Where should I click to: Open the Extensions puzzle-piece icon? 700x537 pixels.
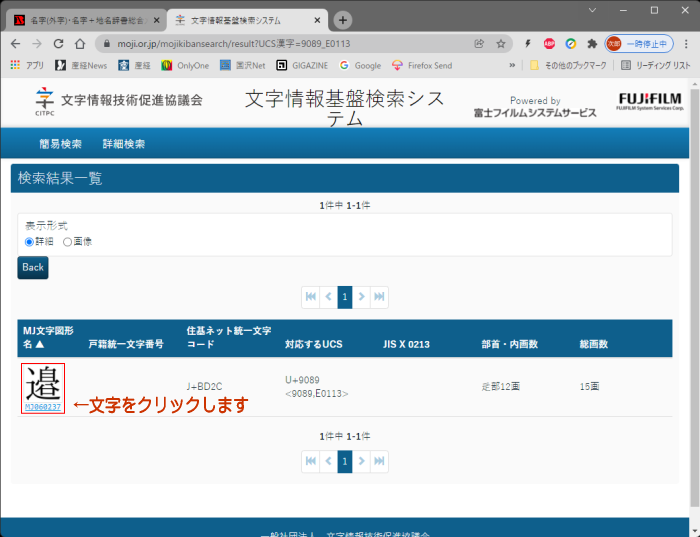(592, 44)
